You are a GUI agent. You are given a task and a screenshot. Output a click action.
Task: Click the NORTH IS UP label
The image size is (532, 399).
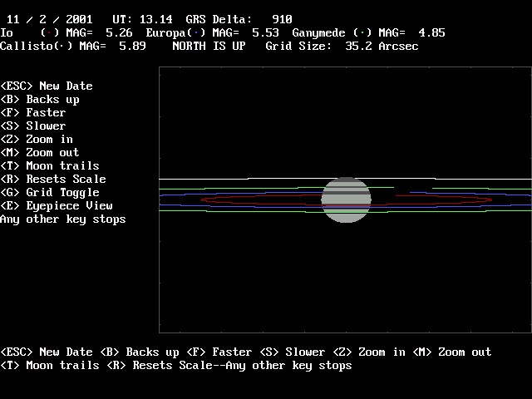(x=209, y=47)
